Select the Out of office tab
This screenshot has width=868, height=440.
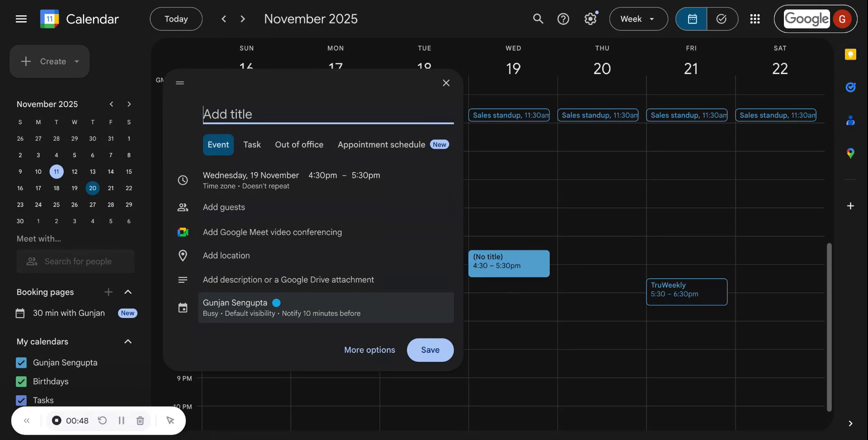299,145
